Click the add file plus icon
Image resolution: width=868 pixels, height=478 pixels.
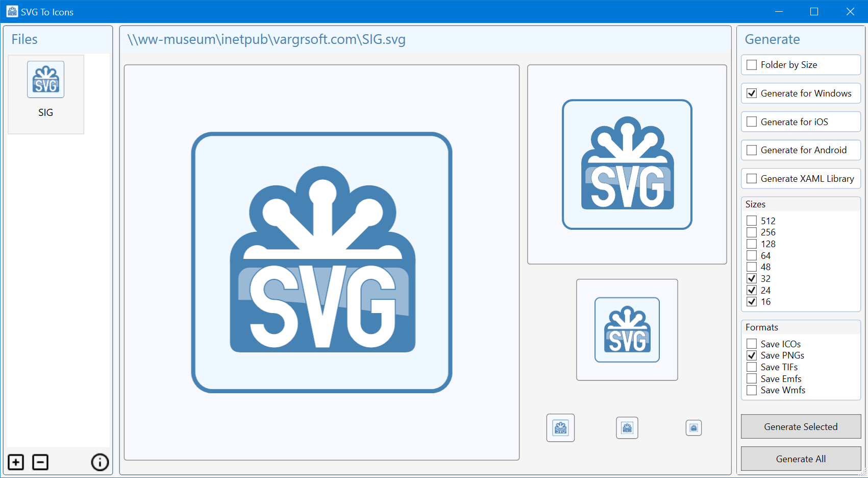coord(16,462)
